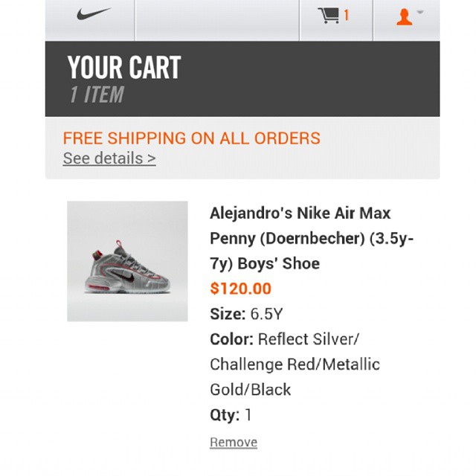Click the $120.00 price

click(x=241, y=289)
